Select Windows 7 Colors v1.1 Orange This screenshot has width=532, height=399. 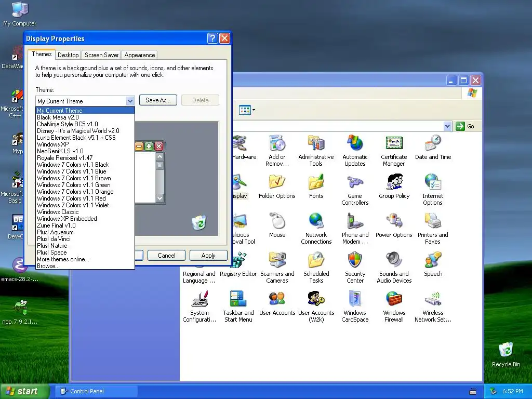[x=85, y=192]
